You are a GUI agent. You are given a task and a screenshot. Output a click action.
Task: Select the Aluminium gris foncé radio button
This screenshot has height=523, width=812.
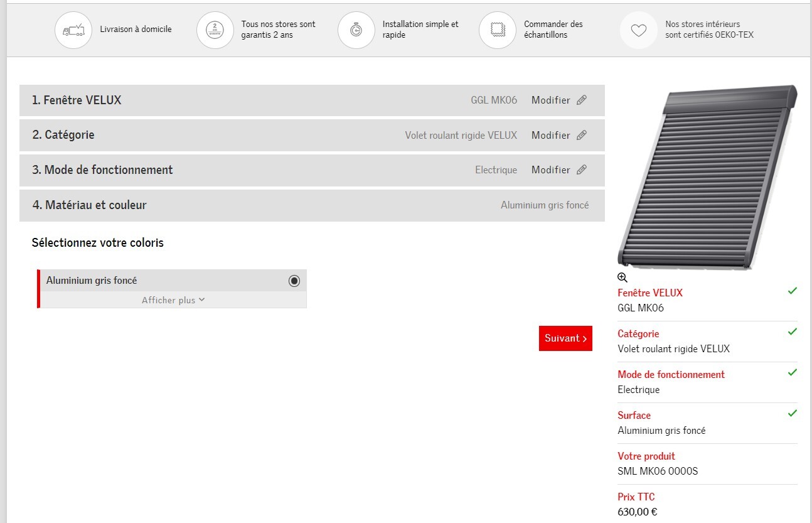point(294,281)
